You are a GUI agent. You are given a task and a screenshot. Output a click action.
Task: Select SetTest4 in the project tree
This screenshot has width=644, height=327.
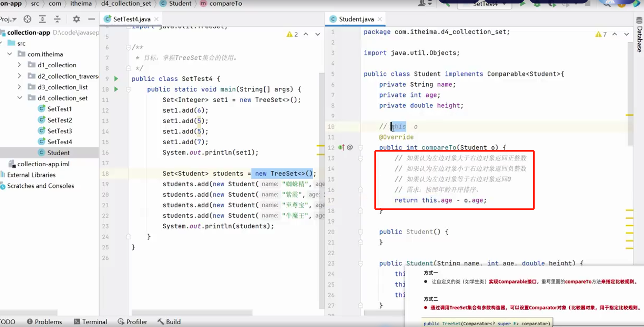coord(54,142)
